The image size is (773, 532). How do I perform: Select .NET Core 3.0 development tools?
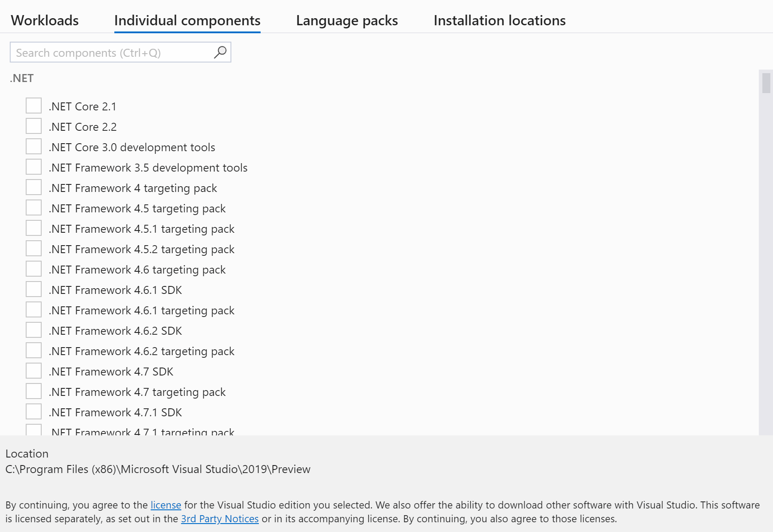pyautogui.click(x=33, y=146)
